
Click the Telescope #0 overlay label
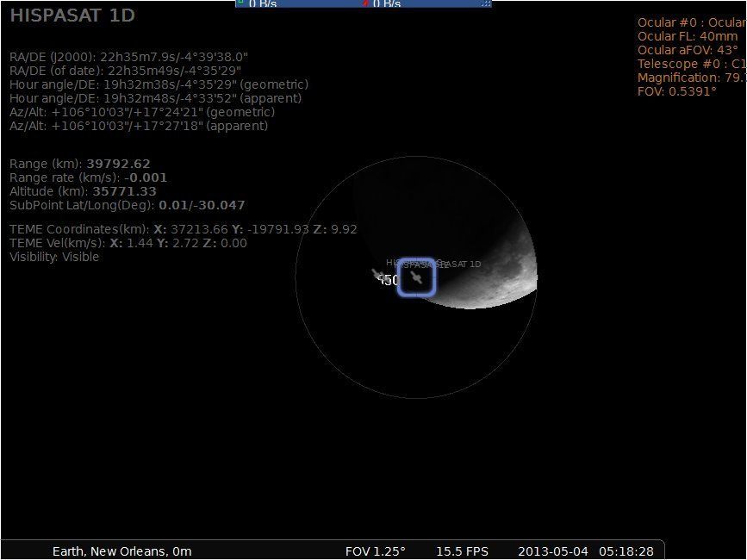(x=692, y=64)
